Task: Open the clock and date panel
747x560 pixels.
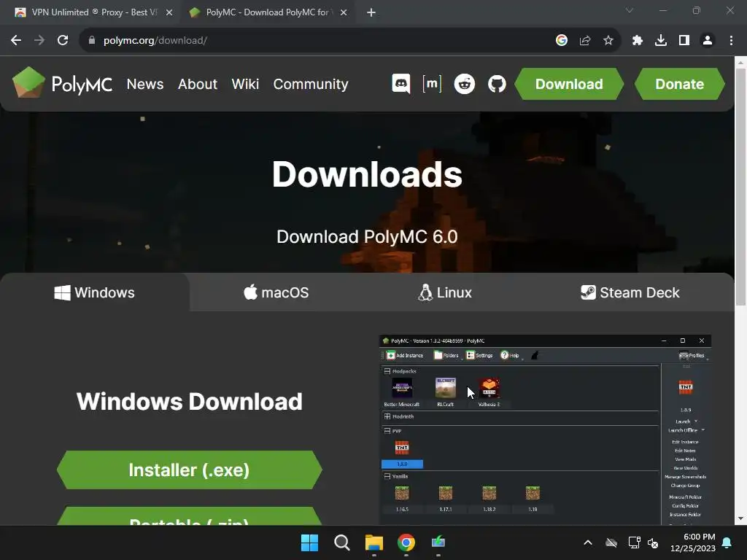Action: (x=693, y=542)
